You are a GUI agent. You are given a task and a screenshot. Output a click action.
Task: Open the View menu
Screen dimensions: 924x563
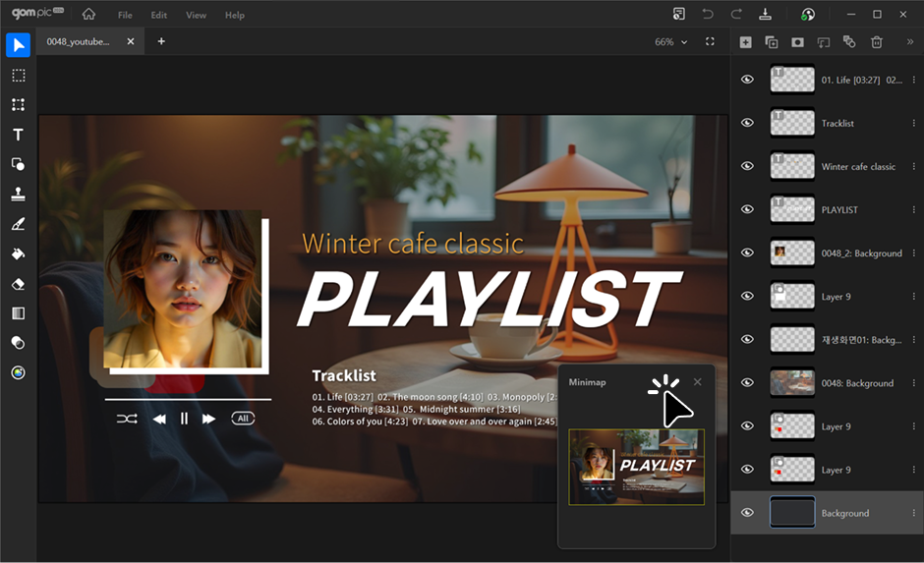[x=196, y=16]
